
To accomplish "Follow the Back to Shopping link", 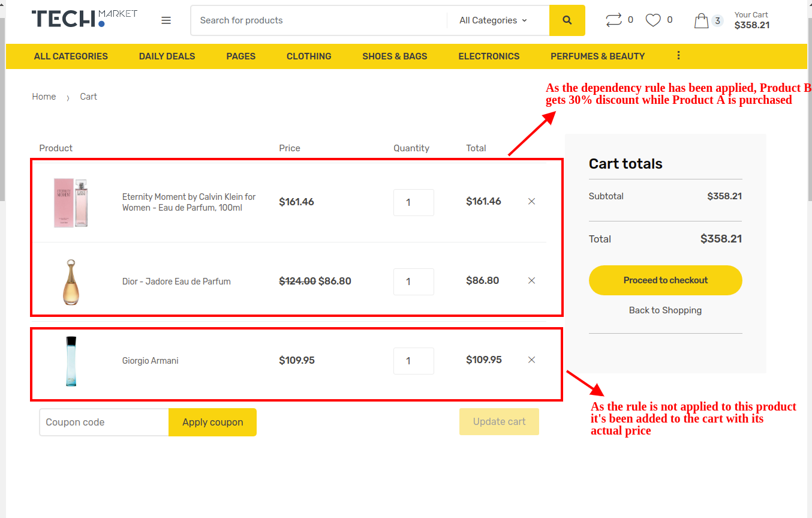I will click(665, 310).
